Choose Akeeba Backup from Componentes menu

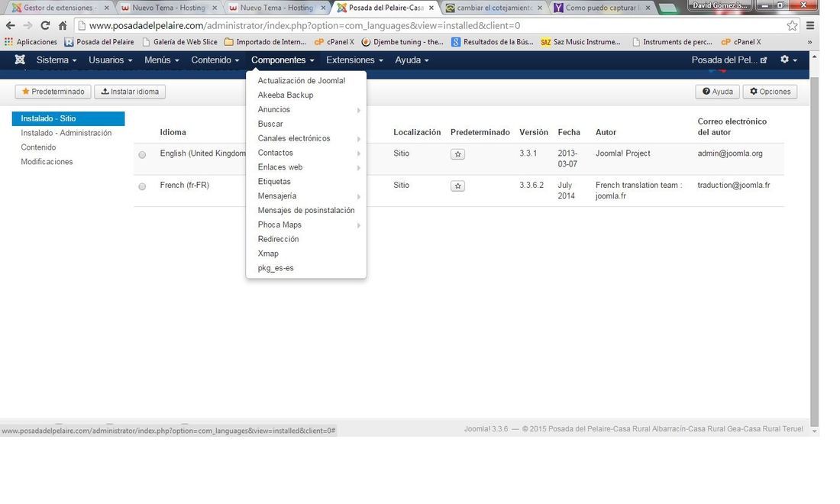(306, 95)
